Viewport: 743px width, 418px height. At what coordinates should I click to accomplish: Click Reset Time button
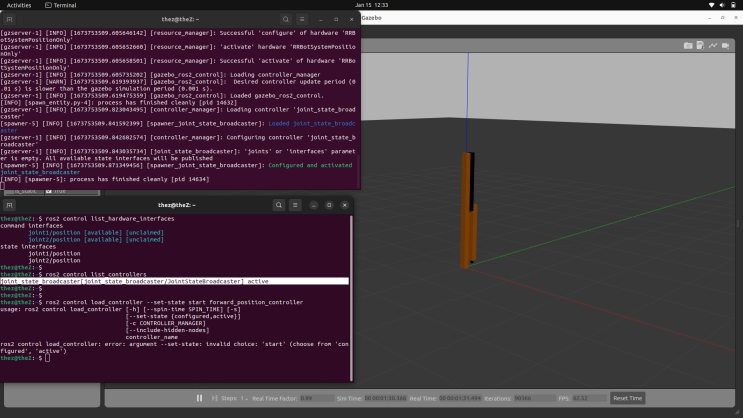(627, 398)
